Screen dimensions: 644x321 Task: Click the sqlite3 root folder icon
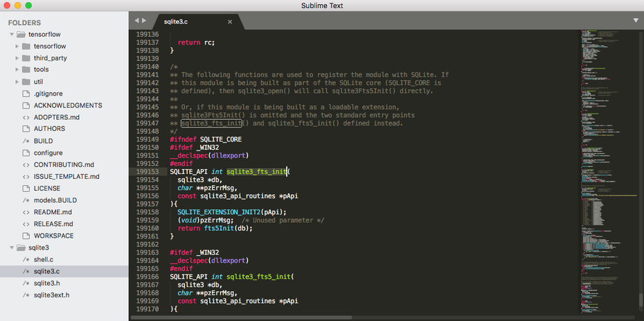pos(21,248)
